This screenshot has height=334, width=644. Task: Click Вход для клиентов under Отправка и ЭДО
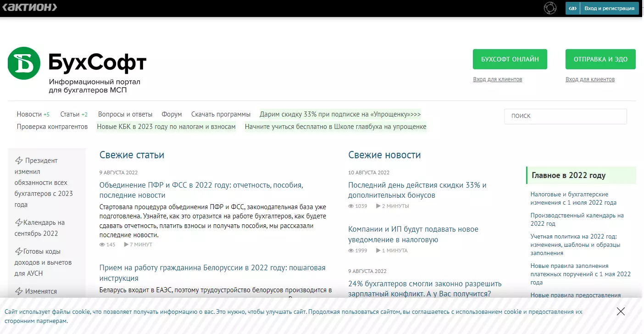coord(590,79)
